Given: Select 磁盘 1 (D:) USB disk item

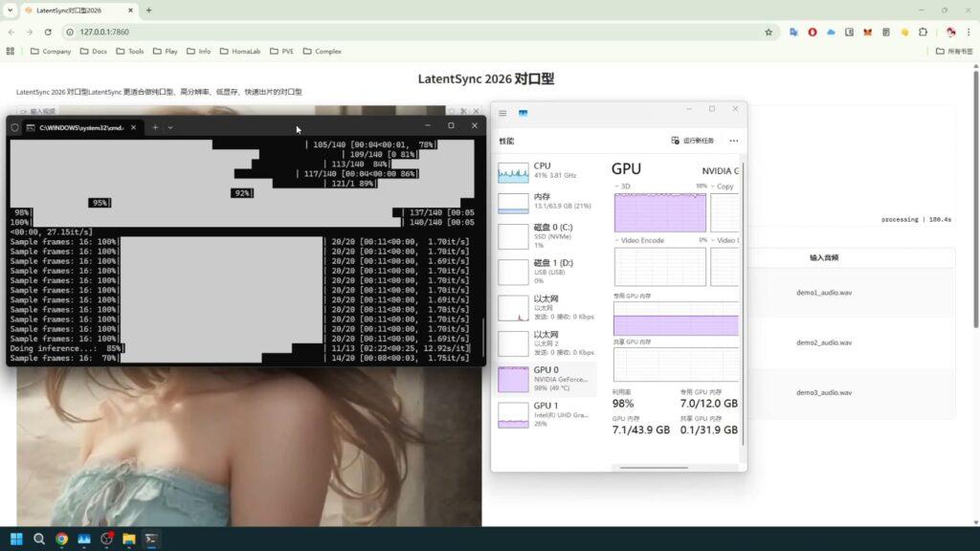Looking at the screenshot, I should [546, 272].
